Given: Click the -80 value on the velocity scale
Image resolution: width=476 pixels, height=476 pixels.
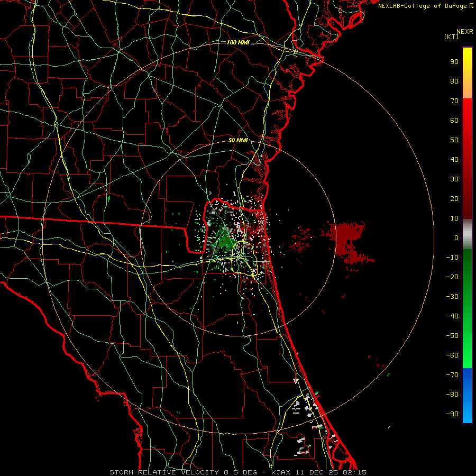Looking at the screenshot, I should [452, 395].
